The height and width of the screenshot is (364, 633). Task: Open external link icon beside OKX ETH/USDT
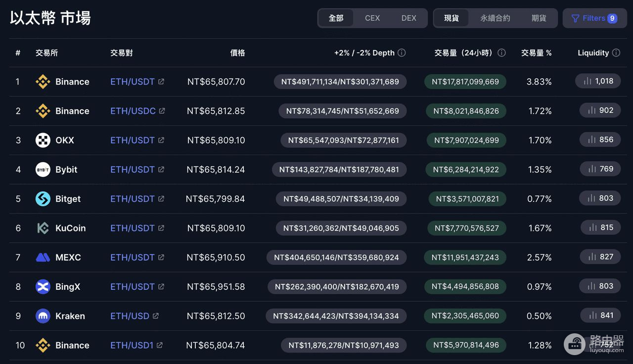click(x=161, y=140)
